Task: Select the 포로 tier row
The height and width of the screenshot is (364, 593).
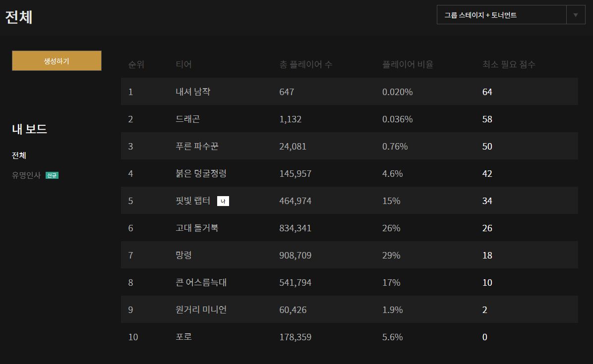Action: click(349, 337)
